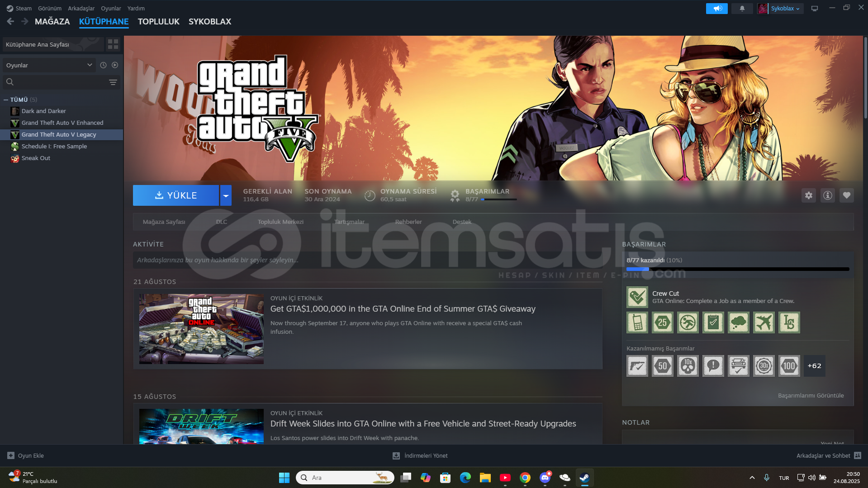Show ready-to-play games filter icon
Viewport: 868px width, 488px height.
[x=115, y=65]
